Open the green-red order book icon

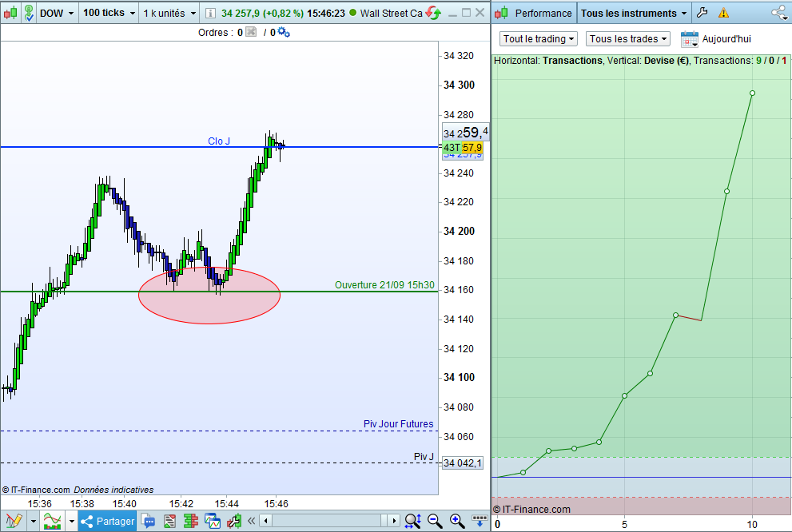(x=190, y=521)
